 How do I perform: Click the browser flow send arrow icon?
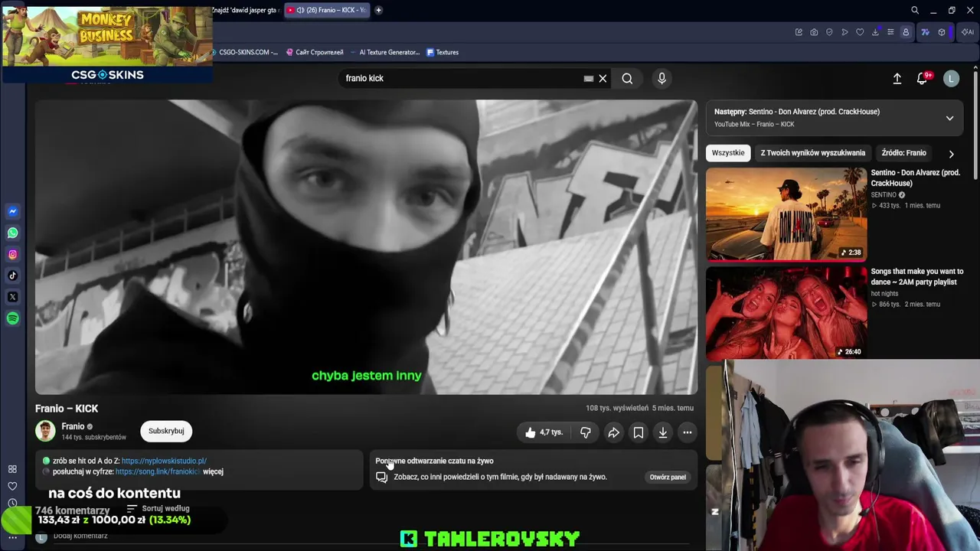pos(844,32)
